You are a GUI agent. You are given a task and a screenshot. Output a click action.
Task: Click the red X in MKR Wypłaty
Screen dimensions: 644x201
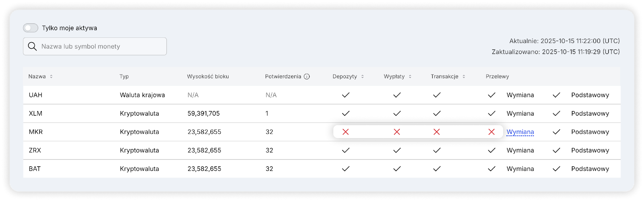397,132
